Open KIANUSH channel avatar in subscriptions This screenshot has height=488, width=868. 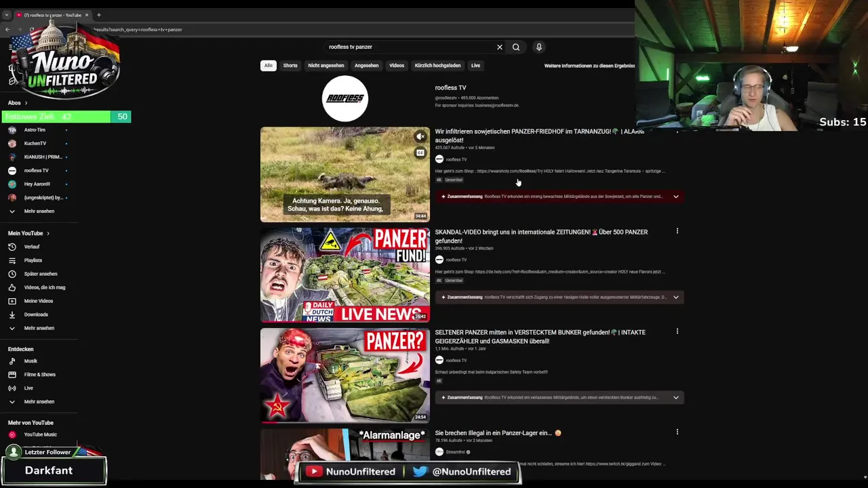[12, 157]
